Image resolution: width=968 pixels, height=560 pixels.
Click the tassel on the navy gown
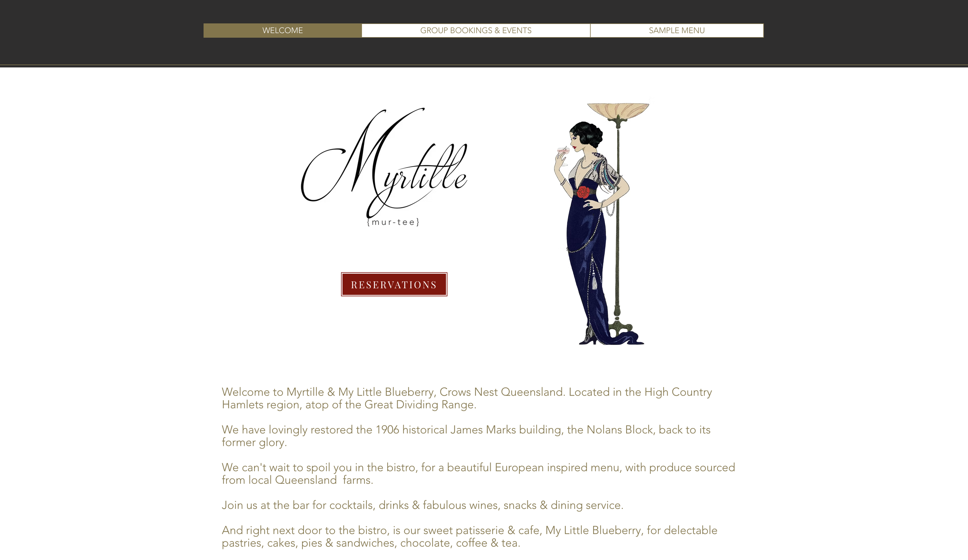(x=594, y=279)
